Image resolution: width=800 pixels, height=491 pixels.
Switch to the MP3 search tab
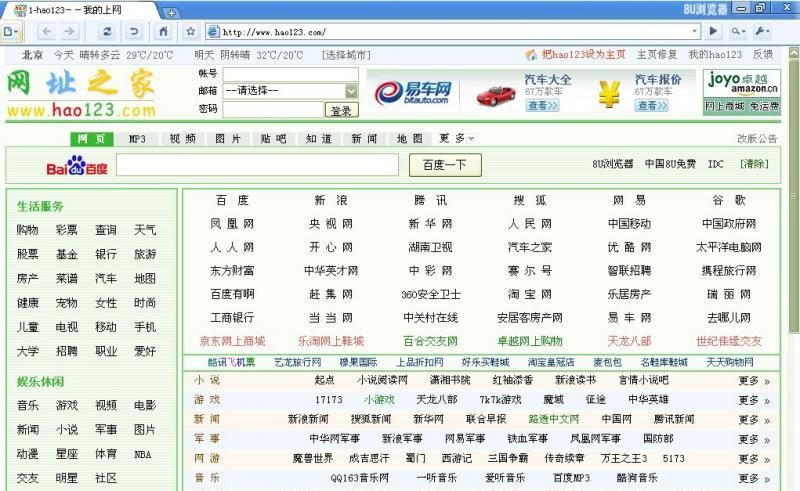(137, 139)
